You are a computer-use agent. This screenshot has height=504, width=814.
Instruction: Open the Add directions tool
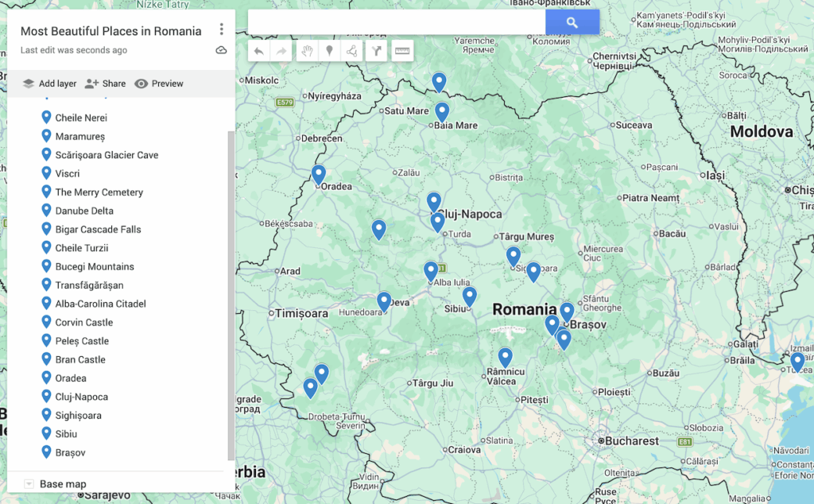376,51
